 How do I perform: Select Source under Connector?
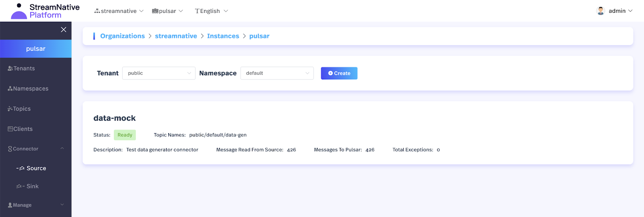[36, 168]
